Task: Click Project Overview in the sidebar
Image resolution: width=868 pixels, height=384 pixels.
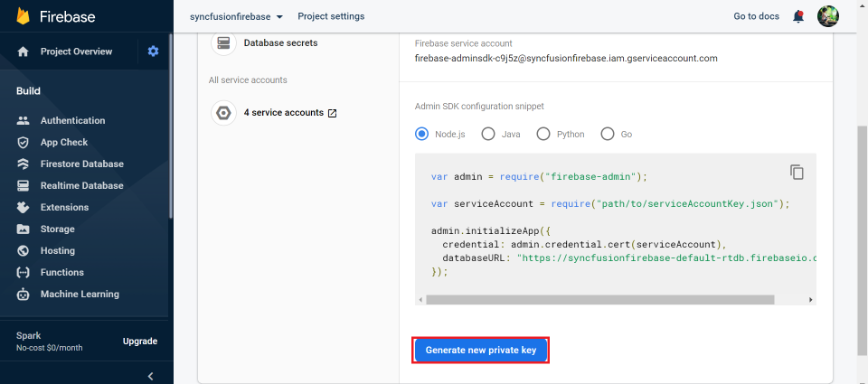Action: coord(76,52)
